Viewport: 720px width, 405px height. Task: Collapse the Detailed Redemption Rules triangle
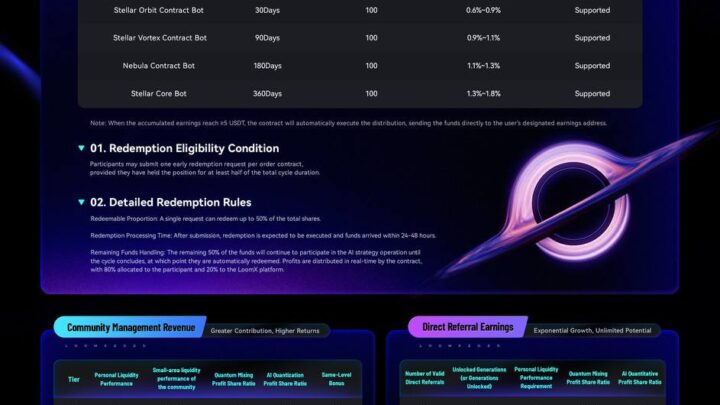(x=81, y=202)
